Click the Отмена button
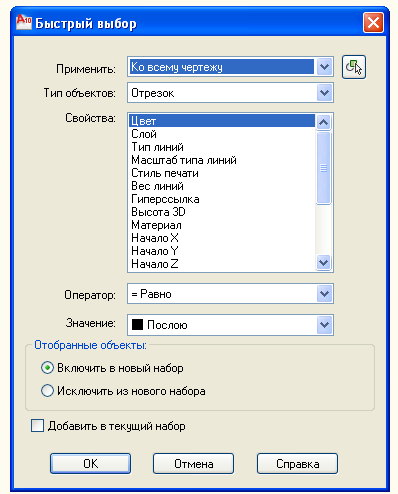 [193, 463]
